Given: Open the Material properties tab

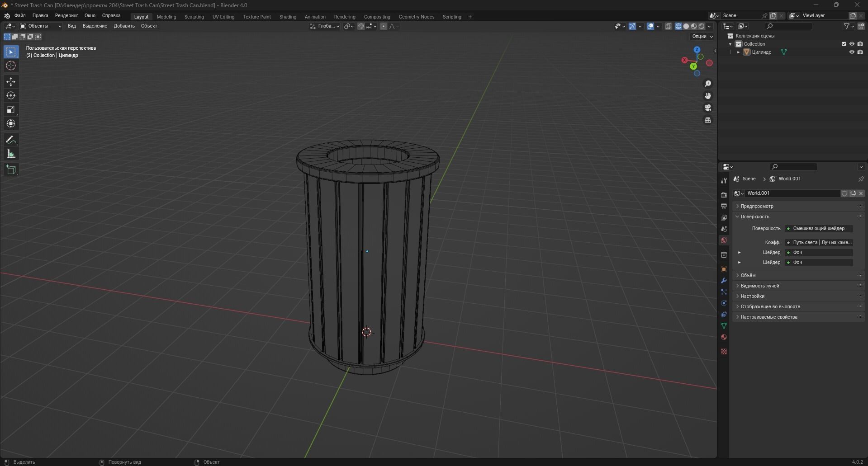Looking at the screenshot, I should click(x=724, y=337).
